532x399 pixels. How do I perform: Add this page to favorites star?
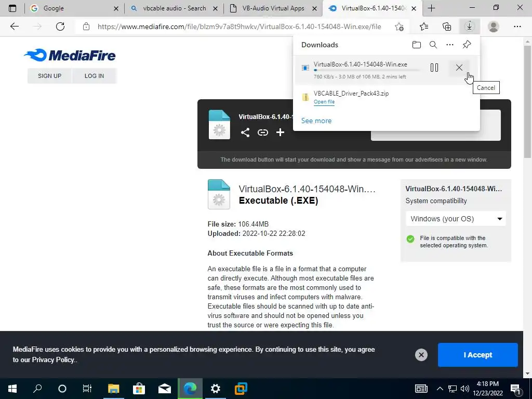tap(400, 26)
